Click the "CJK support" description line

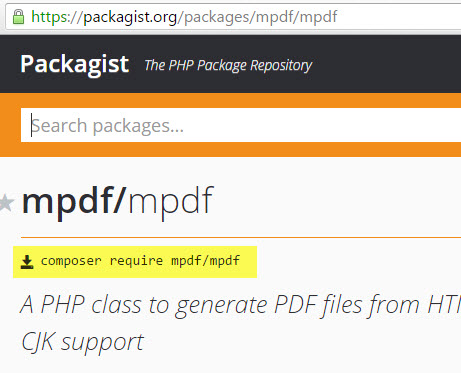pos(83,342)
